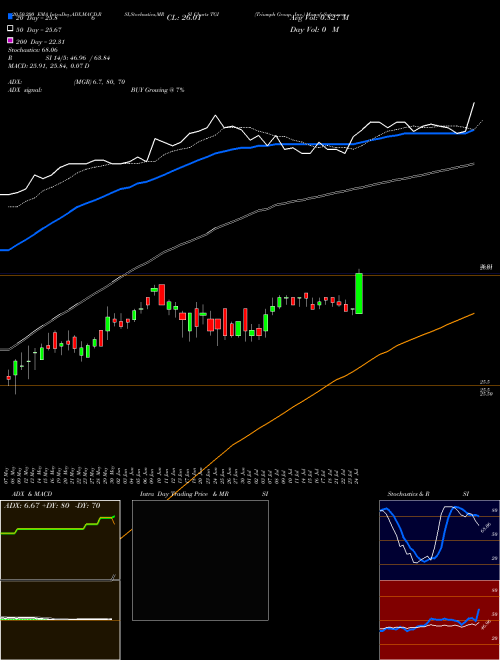Click the thick blue 20 Day moving average line
The height and width of the screenshot is (660, 500).
[x=236, y=148]
